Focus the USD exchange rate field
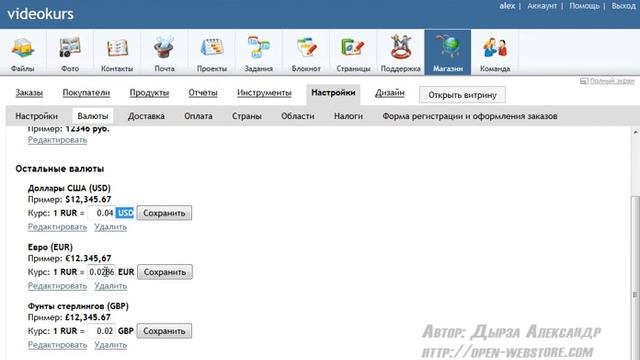The image size is (640, 360). (101, 213)
